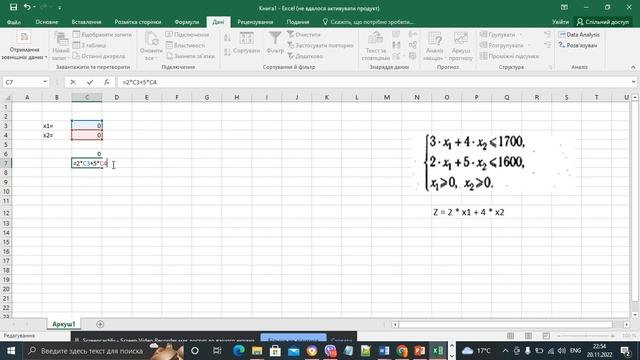The height and width of the screenshot is (360, 640).
Task: Select the Аркуш1 sheet tab
Action: 64,324
